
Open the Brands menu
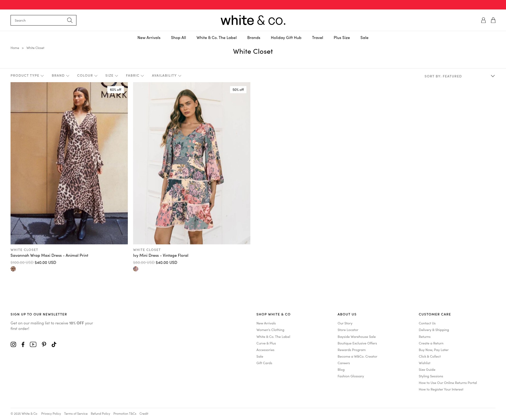pos(254,38)
